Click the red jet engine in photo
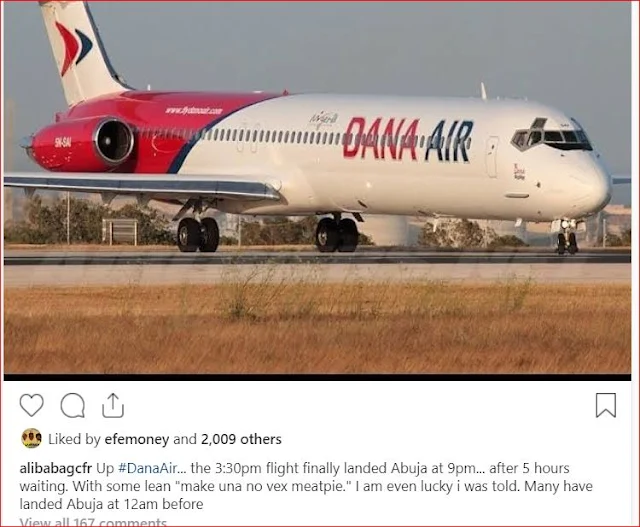The width and height of the screenshot is (640, 527). coord(82,144)
